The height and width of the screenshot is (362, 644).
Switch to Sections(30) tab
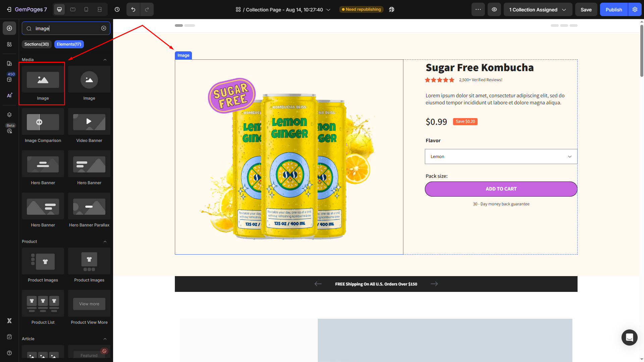(37, 44)
